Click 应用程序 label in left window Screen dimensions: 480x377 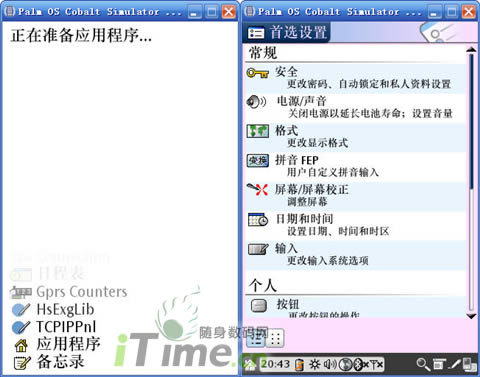click(68, 344)
